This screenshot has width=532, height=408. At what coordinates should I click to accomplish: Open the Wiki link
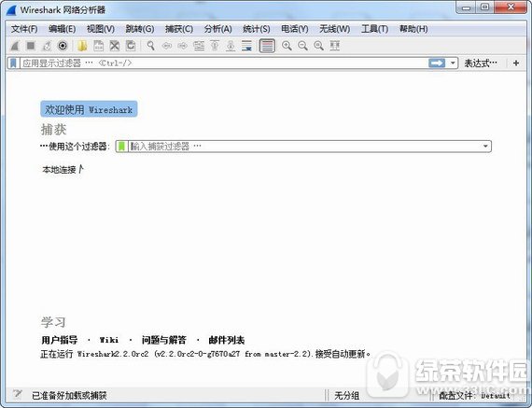[x=109, y=340]
